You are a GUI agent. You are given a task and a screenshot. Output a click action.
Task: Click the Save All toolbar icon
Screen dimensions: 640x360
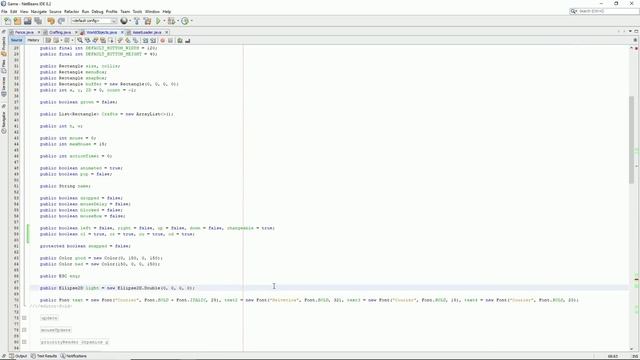[38, 21]
